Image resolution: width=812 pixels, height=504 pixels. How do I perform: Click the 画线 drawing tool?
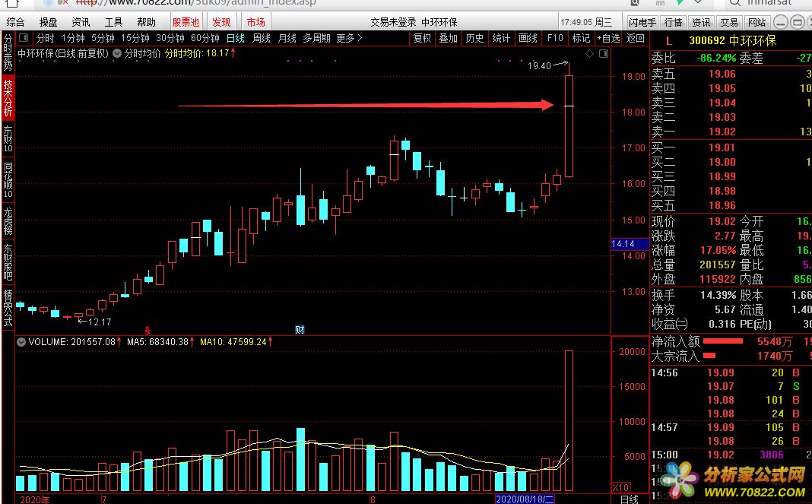pyautogui.click(x=528, y=38)
